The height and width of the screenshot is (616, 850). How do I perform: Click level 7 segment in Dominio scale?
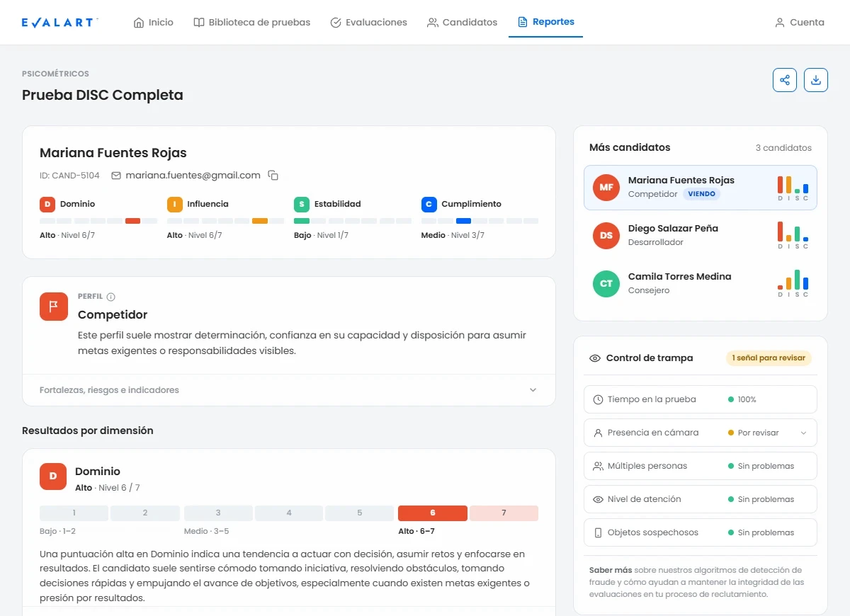504,513
